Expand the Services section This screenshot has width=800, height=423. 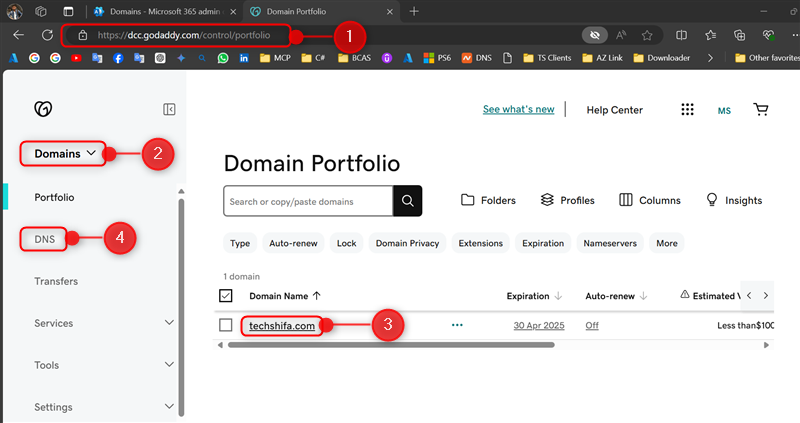click(x=169, y=322)
